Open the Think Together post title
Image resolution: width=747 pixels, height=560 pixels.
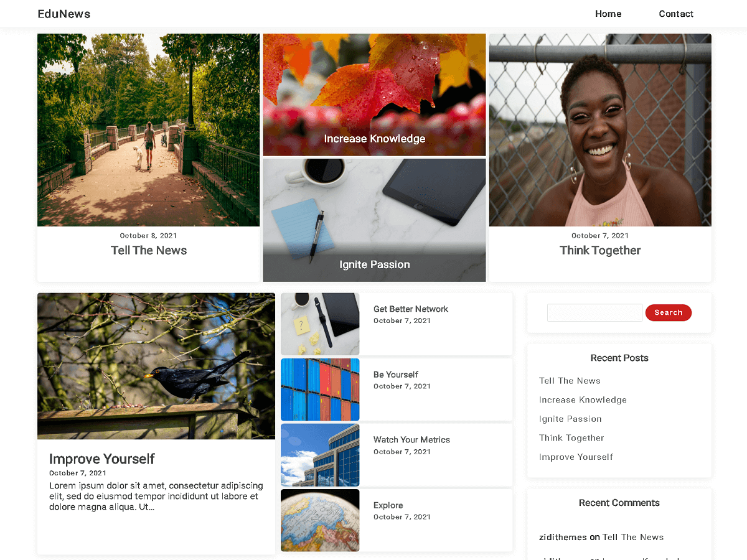pos(600,250)
